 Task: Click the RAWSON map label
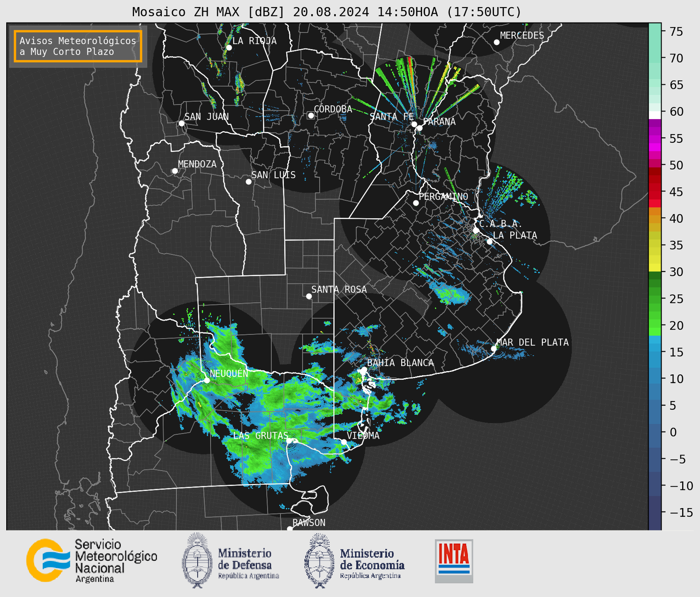(309, 523)
